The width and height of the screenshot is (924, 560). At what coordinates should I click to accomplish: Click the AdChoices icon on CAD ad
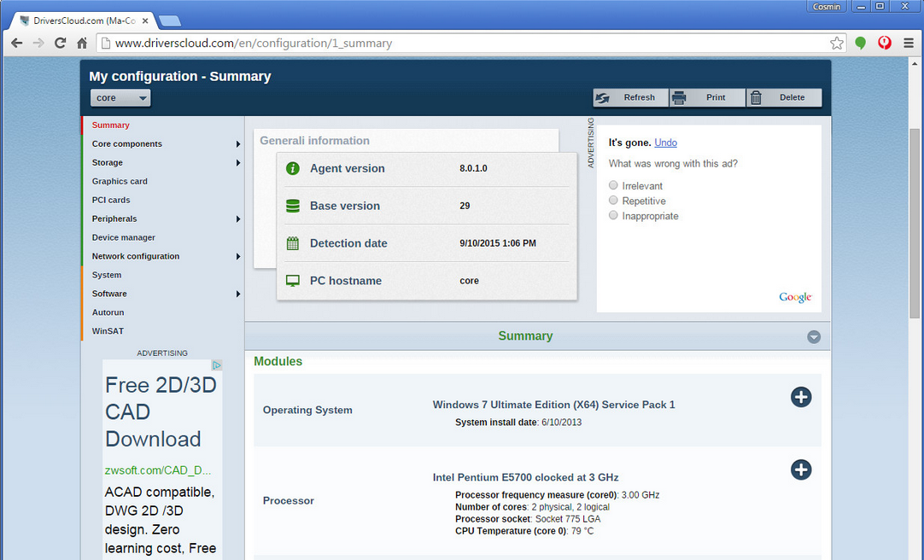[217, 365]
